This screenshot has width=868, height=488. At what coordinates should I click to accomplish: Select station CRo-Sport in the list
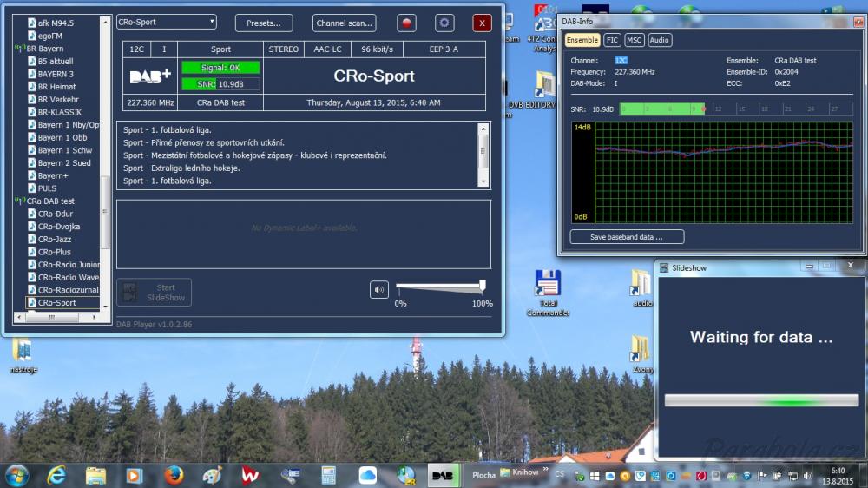coord(57,303)
